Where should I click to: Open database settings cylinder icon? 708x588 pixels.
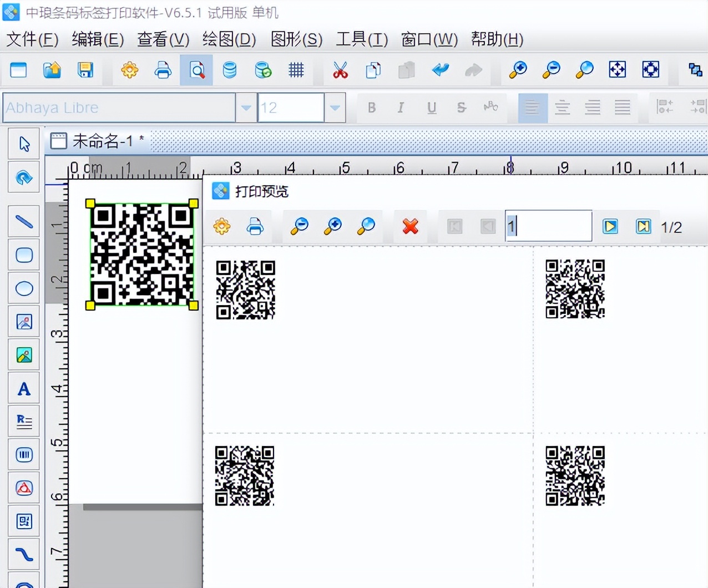230,70
